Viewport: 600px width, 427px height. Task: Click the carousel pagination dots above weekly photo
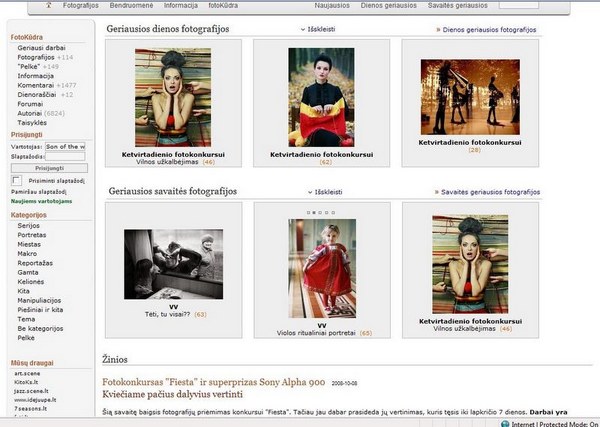320,213
